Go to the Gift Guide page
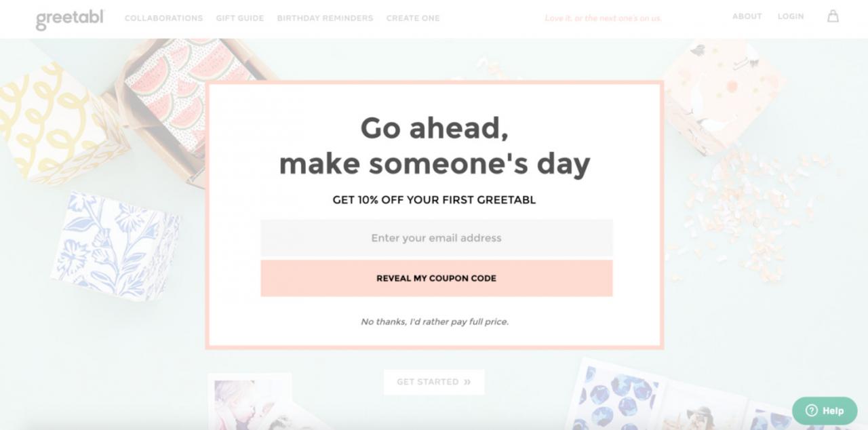868x430 pixels. (x=239, y=18)
